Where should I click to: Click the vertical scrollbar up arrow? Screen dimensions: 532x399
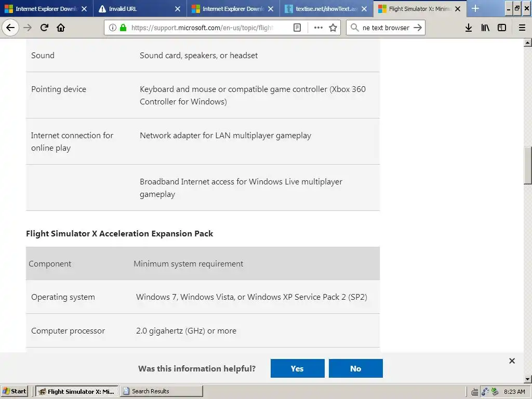[528, 43]
